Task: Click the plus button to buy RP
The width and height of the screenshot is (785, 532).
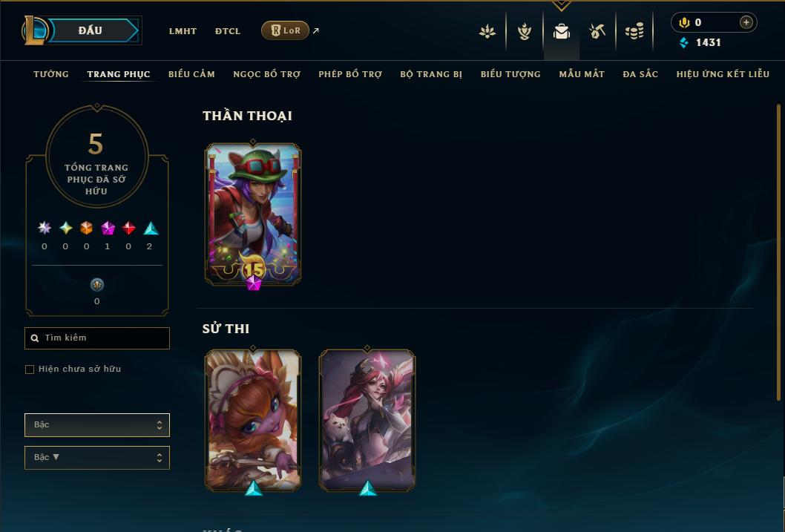Action: click(746, 22)
